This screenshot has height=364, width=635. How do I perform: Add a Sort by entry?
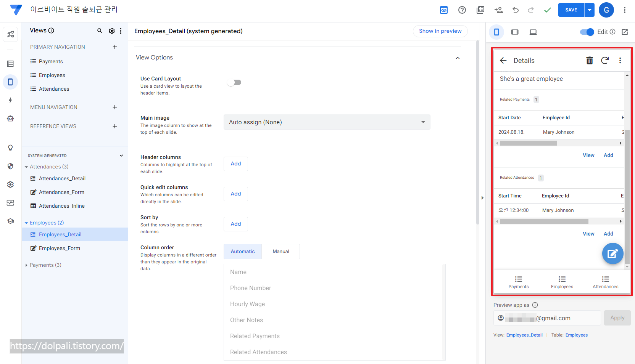[236, 224]
